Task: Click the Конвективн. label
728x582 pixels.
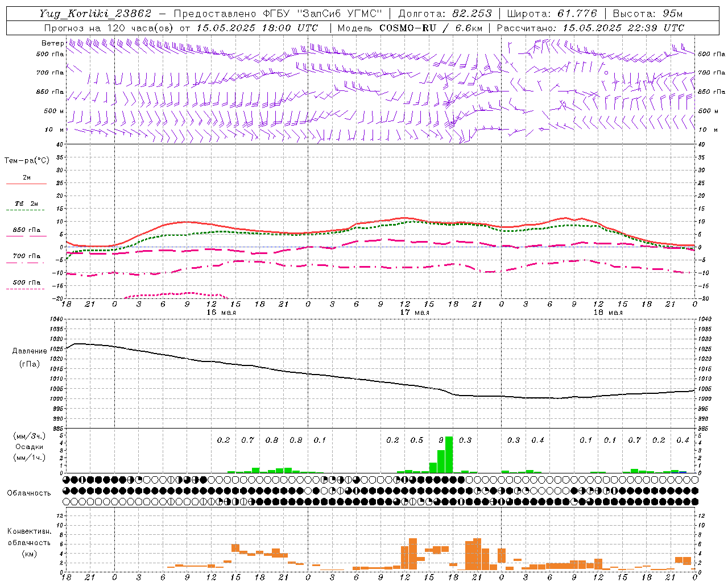Action: point(29,531)
